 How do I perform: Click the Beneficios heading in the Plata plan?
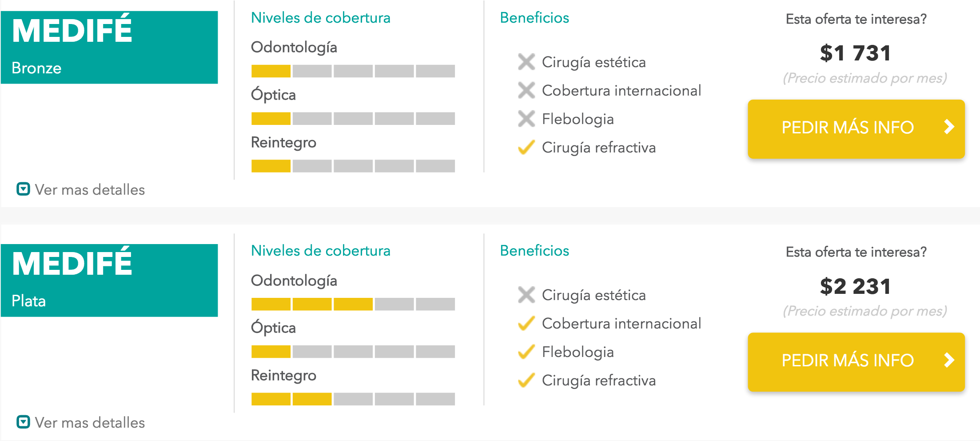[x=534, y=251]
